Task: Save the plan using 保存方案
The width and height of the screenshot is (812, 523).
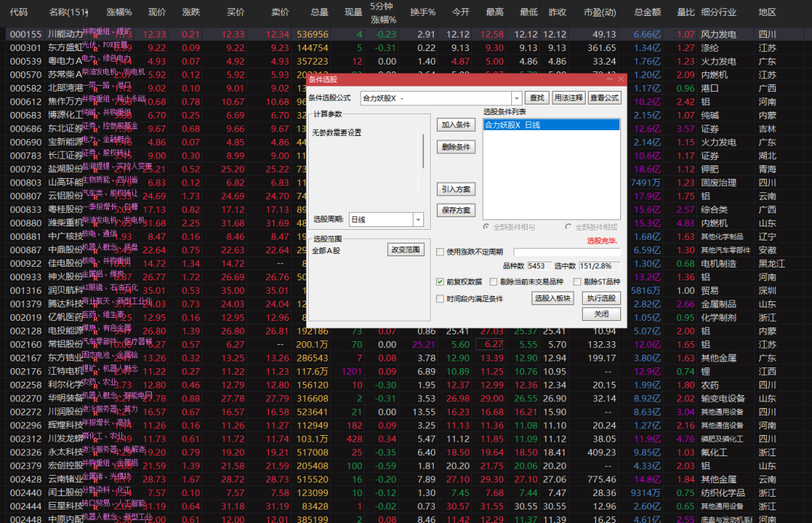Action: [456, 210]
